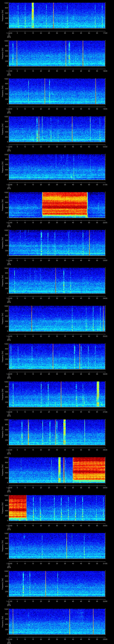The width and height of the screenshot is (114, 644).
Task: Select the bright burst at 35 seconds in the 1:27:00 spectrogram
Action: 65,432
